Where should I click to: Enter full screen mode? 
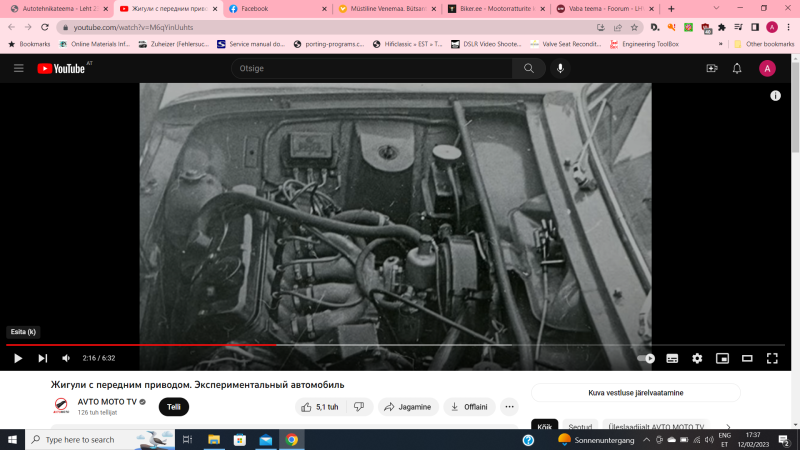(x=772, y=358)
